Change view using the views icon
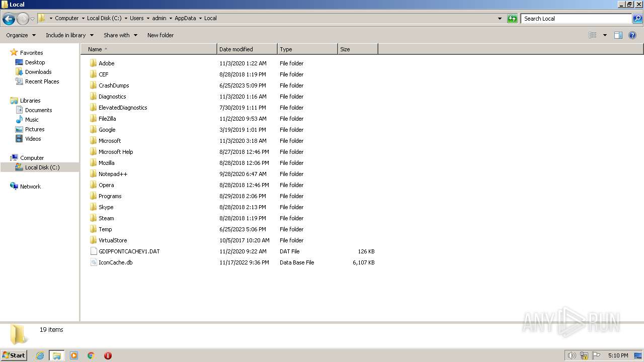Screen dimensions: 644x362 [x=593, y=35]
